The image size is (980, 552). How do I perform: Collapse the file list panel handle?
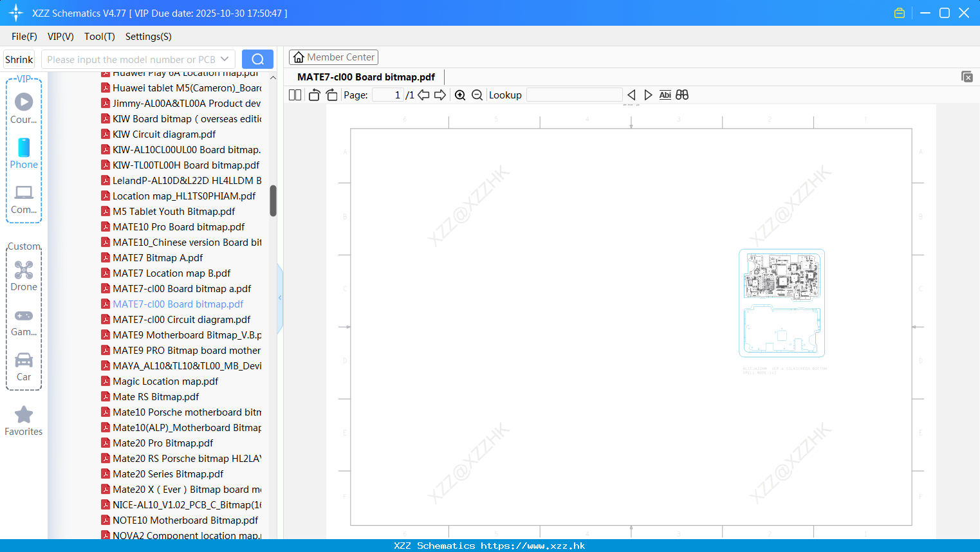(x=280, y=298)
